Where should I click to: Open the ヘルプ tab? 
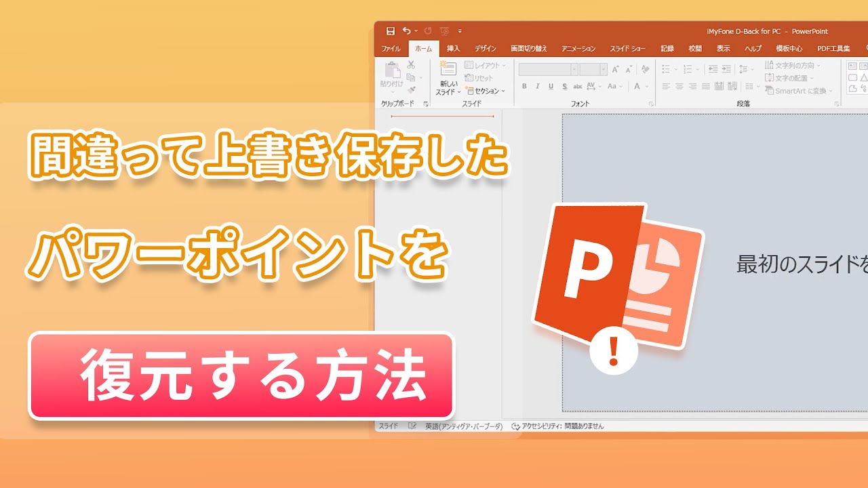pos(753,49)
